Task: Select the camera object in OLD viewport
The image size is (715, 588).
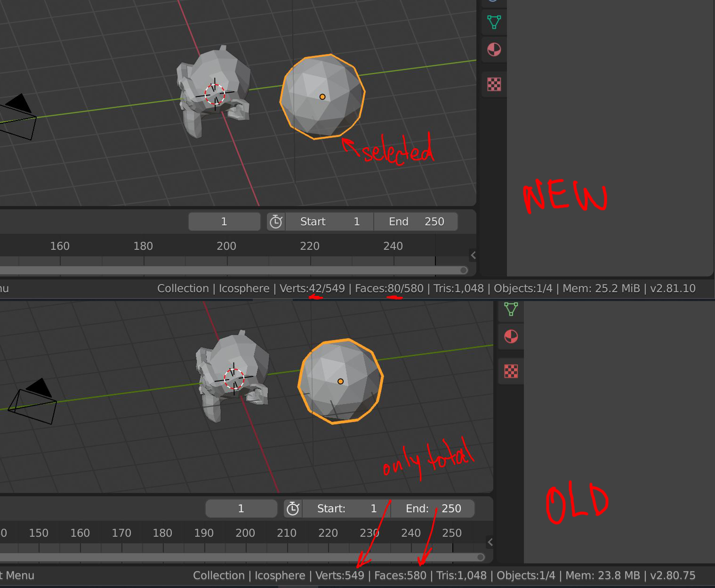Action: pyautogui.click(x=33, y=402)
